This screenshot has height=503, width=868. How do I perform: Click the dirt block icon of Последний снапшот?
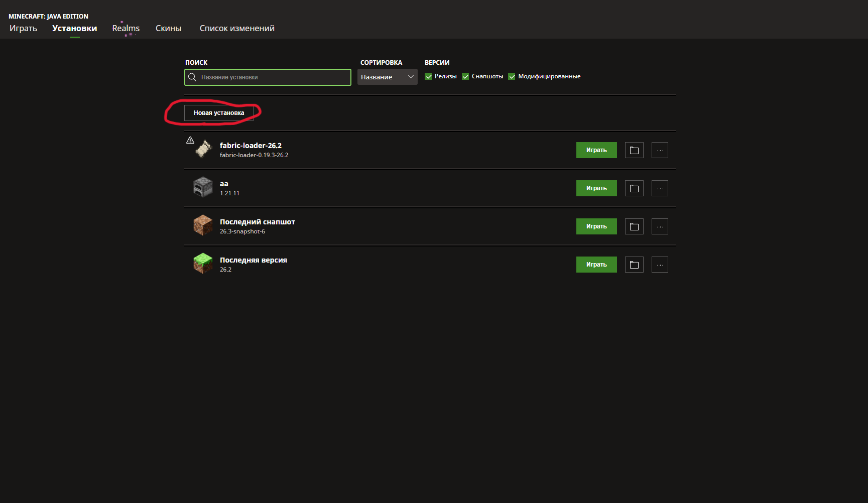(x=203, y=225)
